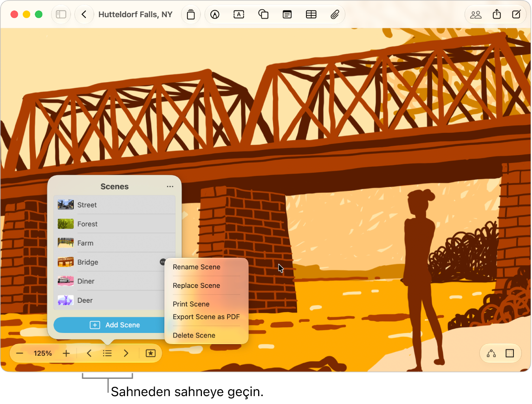
Task: Share the board
Action: pos(497,14)
